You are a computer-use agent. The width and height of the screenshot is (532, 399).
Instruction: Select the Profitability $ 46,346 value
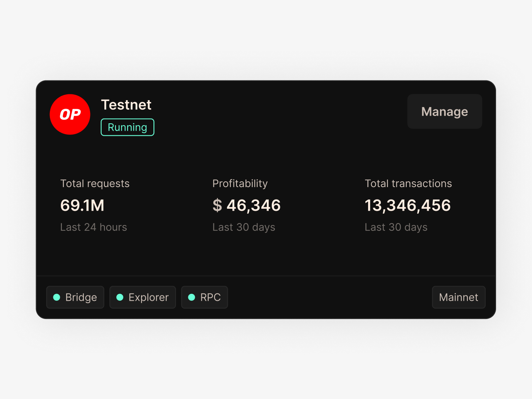pos(247,205)
